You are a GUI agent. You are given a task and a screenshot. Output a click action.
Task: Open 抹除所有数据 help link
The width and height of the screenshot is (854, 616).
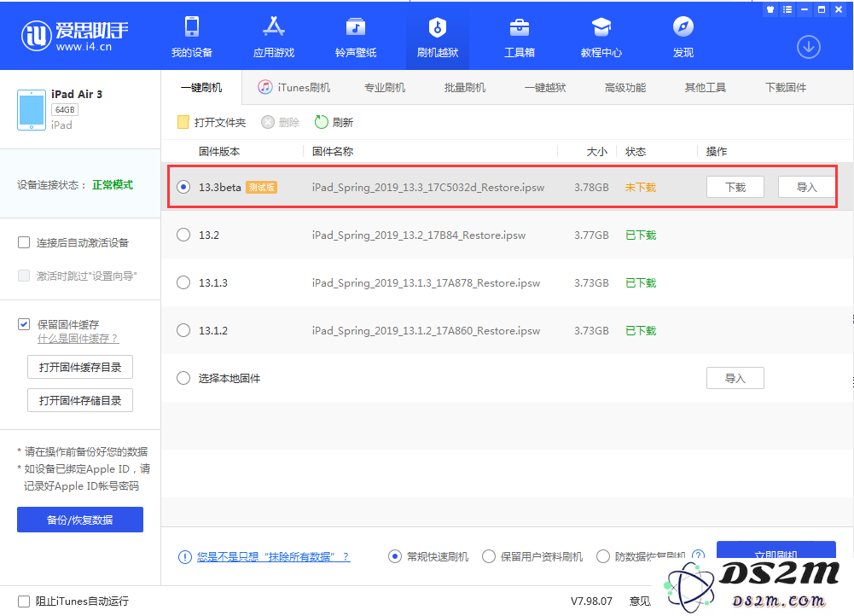point(273,556)
